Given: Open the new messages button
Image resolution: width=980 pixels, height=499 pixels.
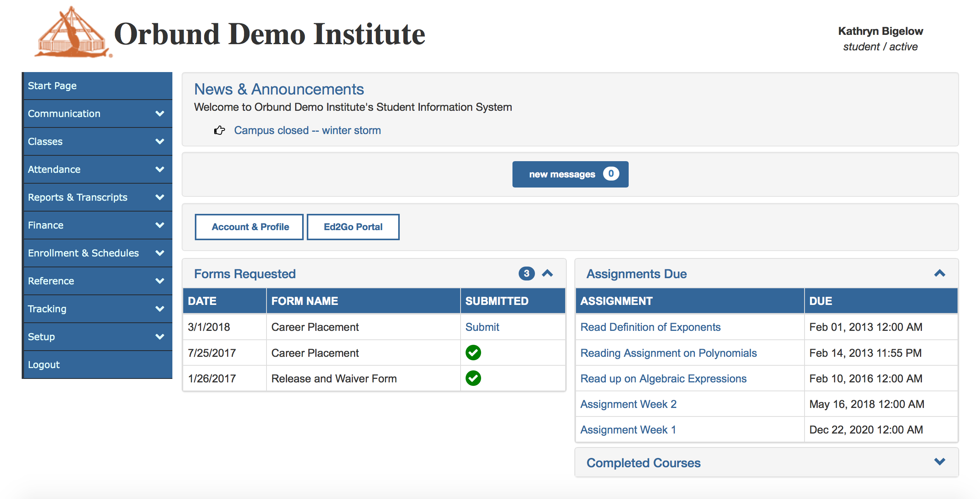Looking at the screenshot, I should coord(570,174).
